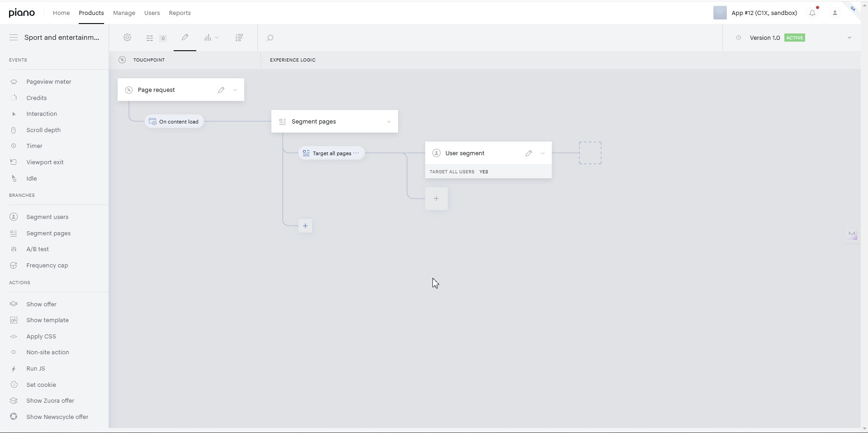Choose the A/B test branch
Viewport: 868px width, 433px height.
38,249
